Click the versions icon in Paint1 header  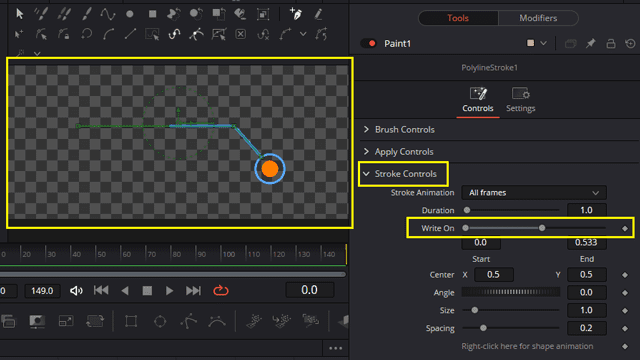click(x=571, y=43)
